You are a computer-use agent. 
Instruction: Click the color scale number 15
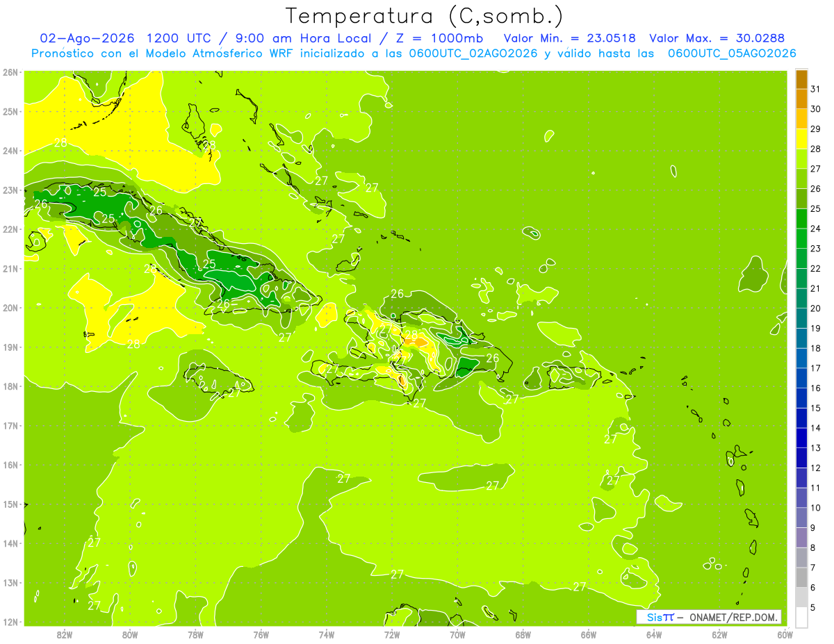[x=815, y=408]
